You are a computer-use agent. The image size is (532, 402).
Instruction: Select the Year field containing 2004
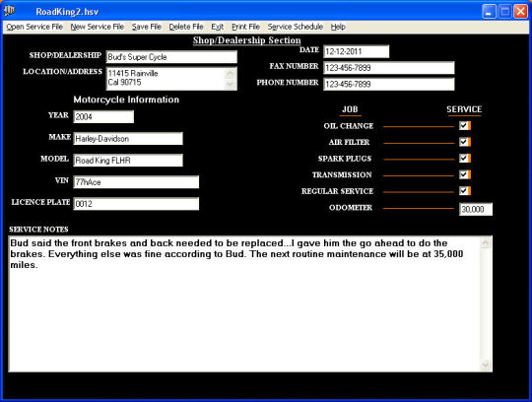click(x=103, y=116)
